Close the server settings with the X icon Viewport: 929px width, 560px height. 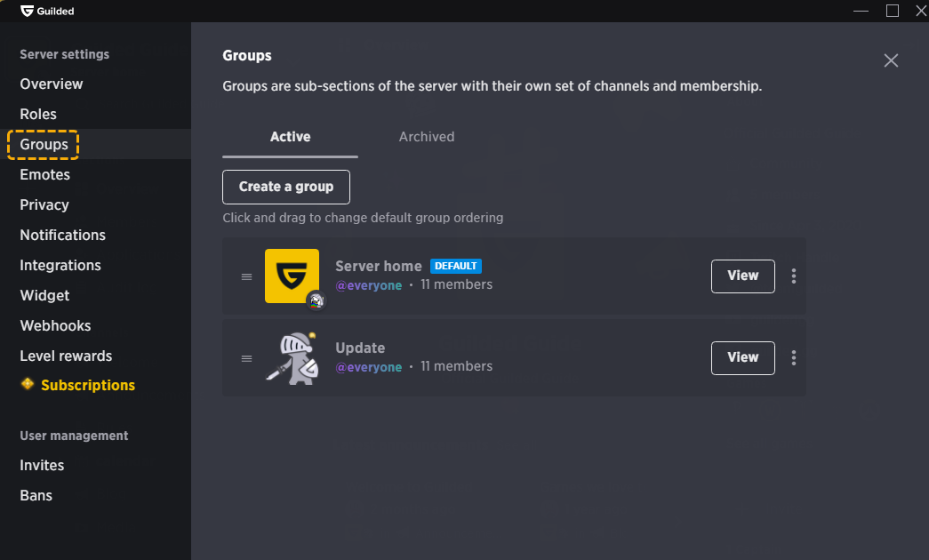(x=891, y=60)
